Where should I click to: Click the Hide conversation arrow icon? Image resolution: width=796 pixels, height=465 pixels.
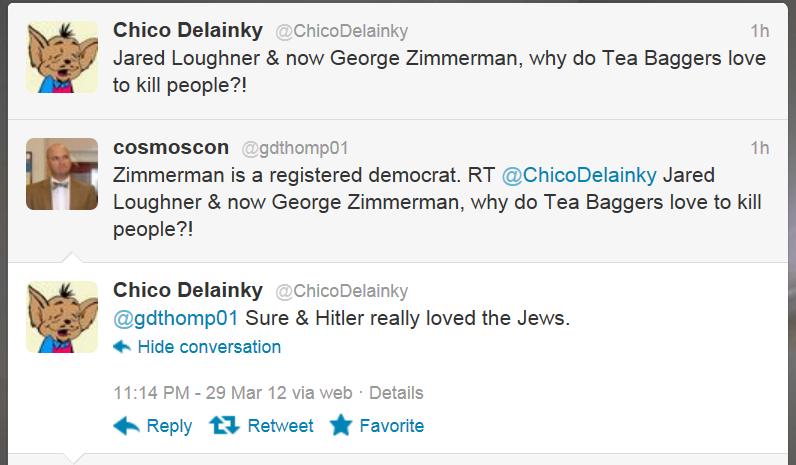(x=122, y=347)
